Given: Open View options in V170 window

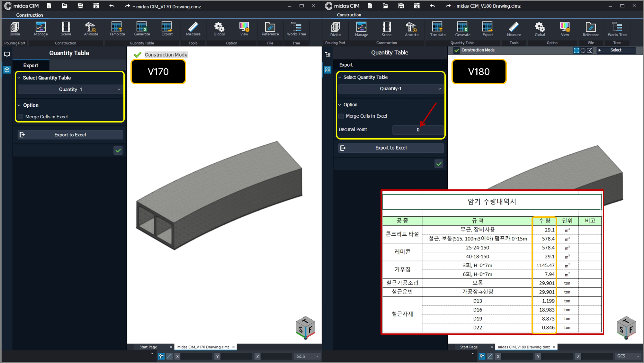Looking at the screenshot, I should point(244,29).
